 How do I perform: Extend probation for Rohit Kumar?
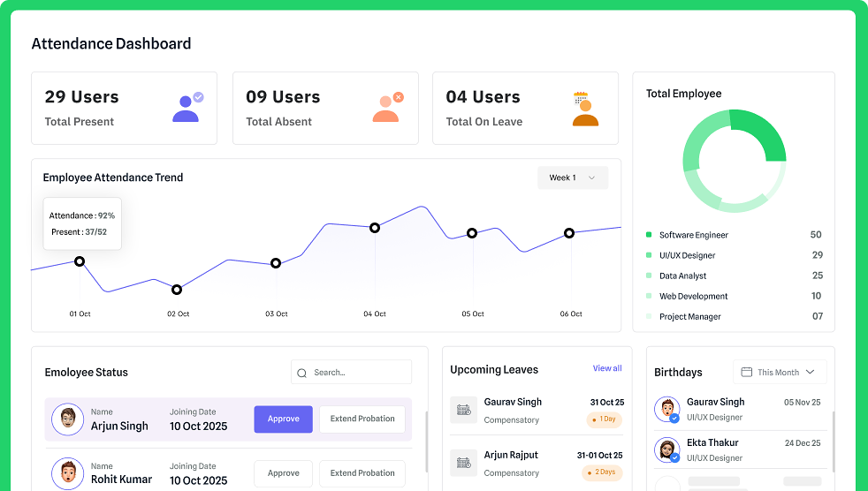[x=362, y=473]
